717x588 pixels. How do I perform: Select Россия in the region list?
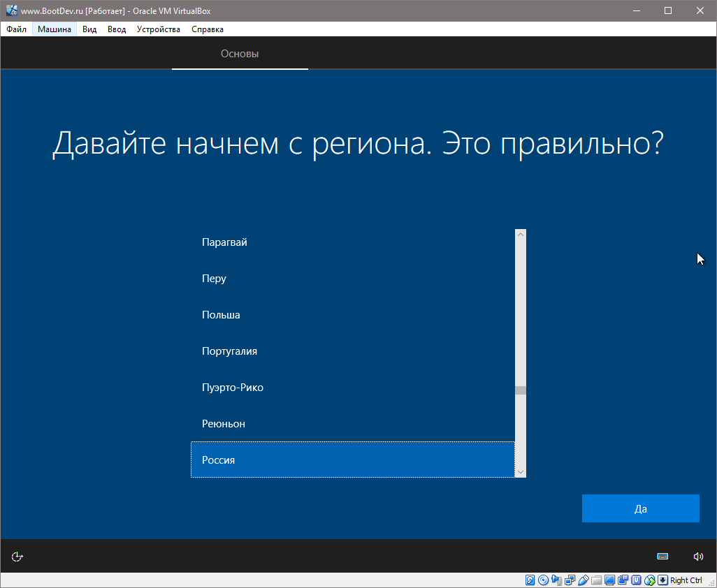tap(352, 460)
